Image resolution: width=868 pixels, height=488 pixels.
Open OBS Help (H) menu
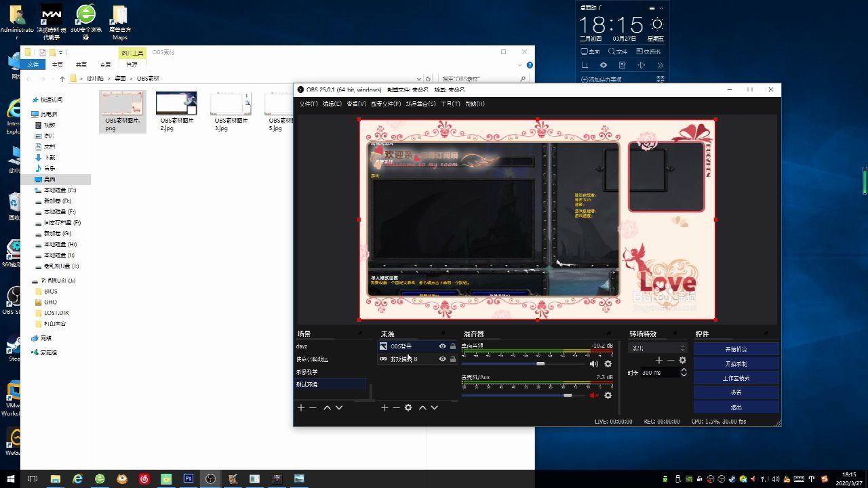tap(475, 104)
